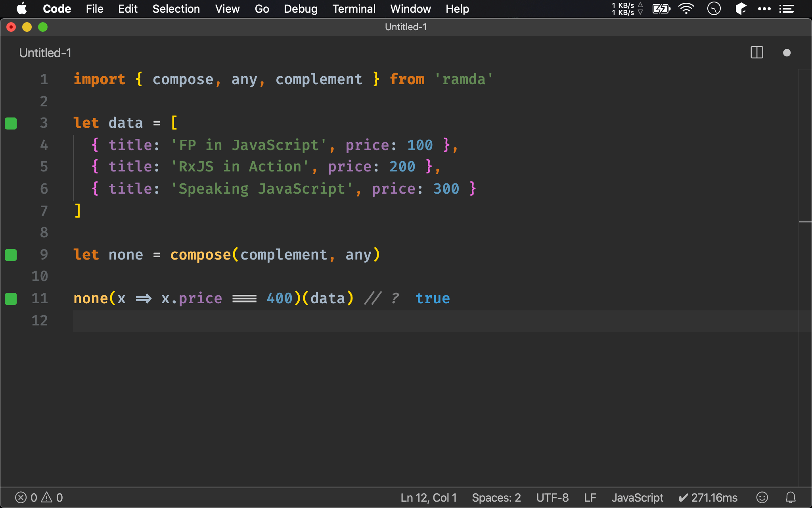
Task: Click the unsaved changes dot icon
Action: click(x=787, y=53)
